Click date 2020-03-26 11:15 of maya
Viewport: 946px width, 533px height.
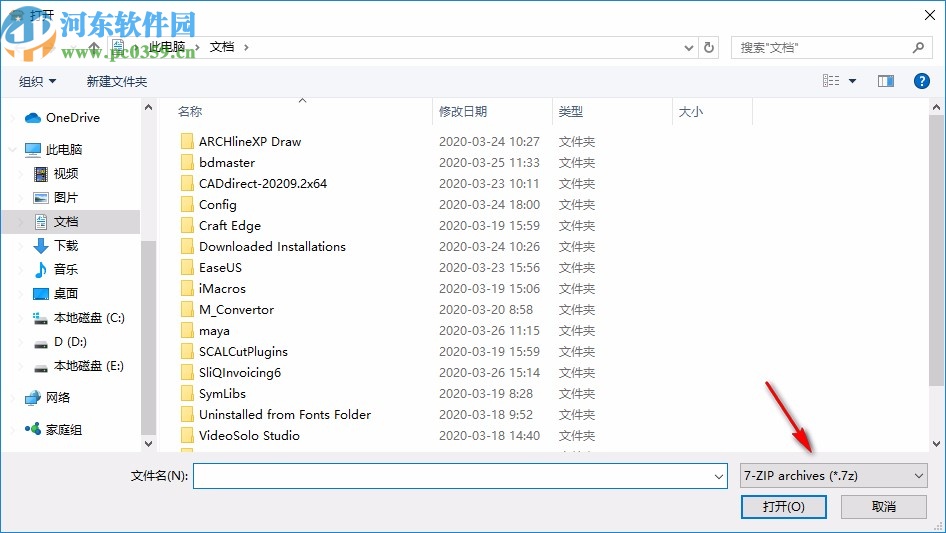(489, 331)
